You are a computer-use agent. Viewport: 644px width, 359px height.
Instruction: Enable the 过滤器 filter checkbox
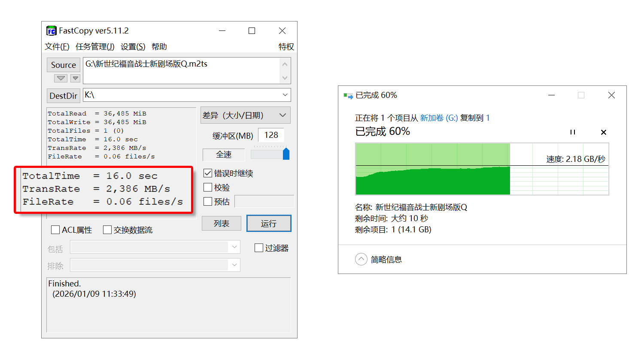(x=259, y=248)
